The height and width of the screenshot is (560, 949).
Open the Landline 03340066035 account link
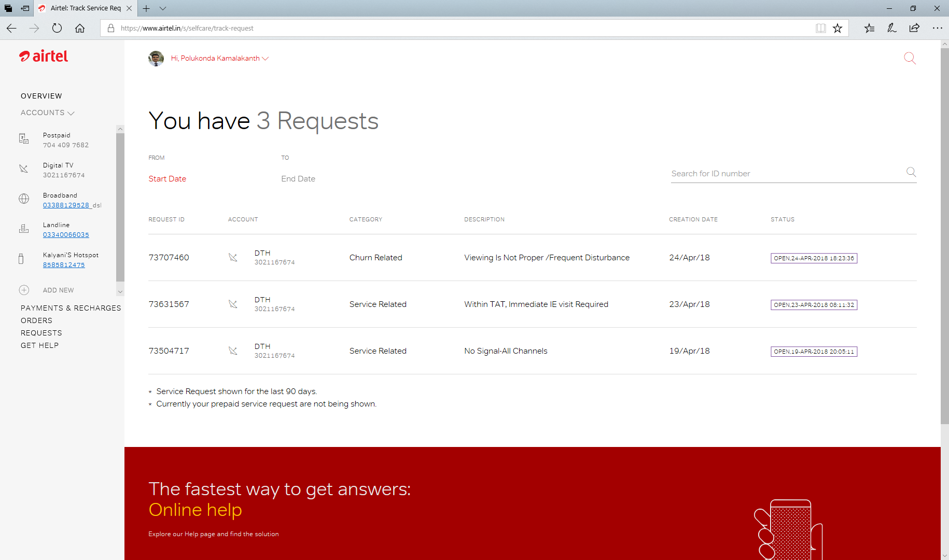tap(66, 235)
